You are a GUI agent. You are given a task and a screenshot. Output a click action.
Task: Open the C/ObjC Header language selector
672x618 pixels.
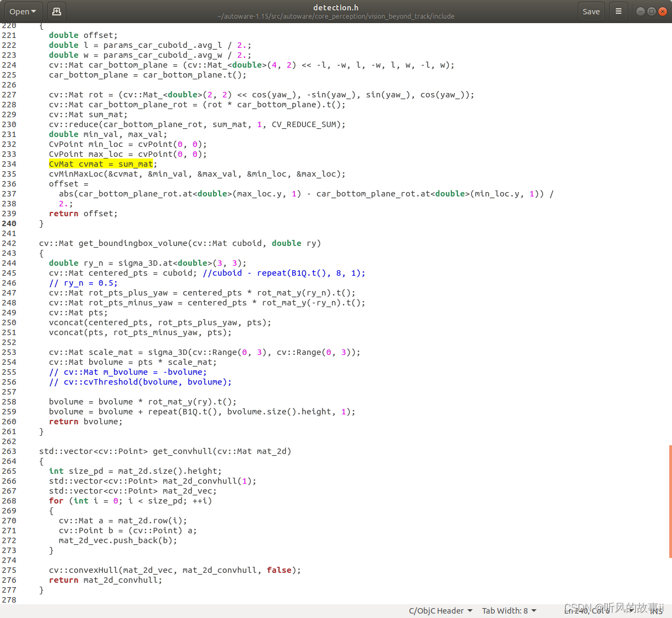pyautogui.click(x=440, y=610)
